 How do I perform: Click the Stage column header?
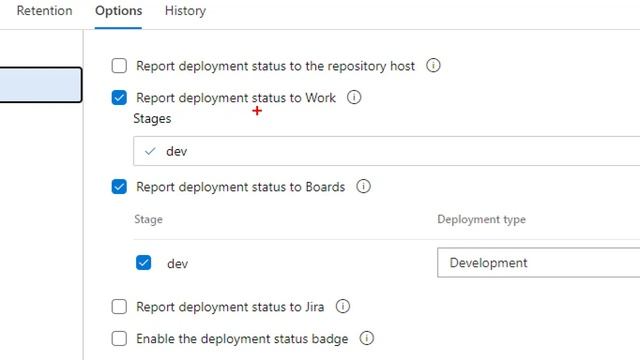[148, 219]
